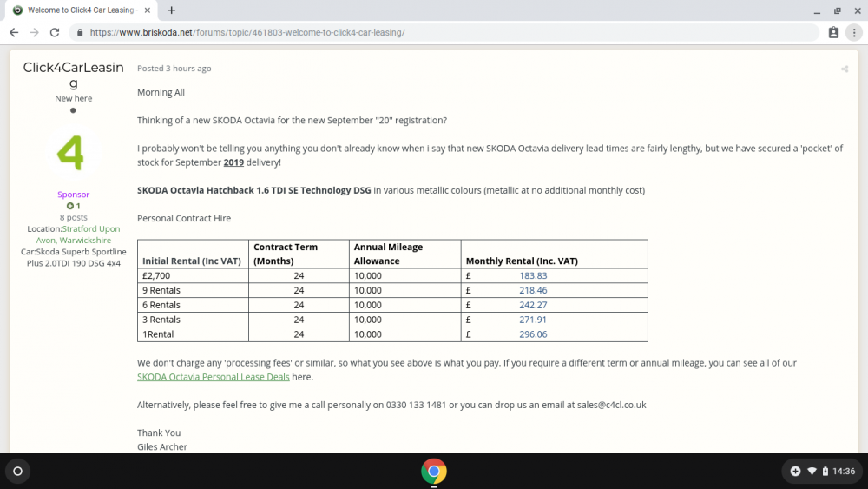Click the 218.46 monthly rental value

coord(533,290)
